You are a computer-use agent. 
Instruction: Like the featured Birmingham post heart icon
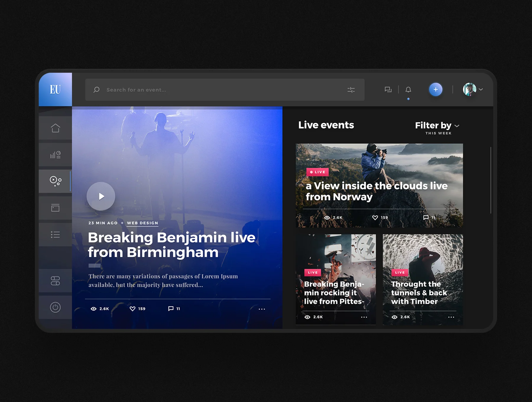click(132, 309)
